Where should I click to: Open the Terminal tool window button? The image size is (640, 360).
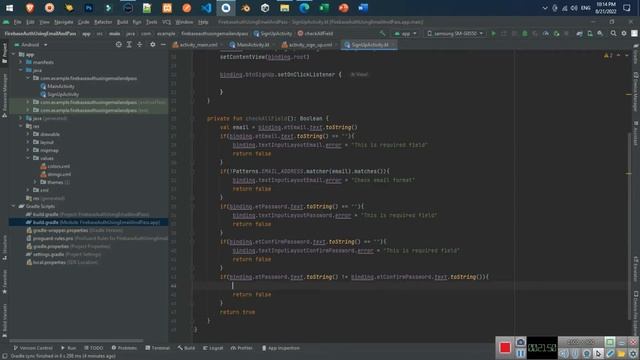(x=157, y=348)
